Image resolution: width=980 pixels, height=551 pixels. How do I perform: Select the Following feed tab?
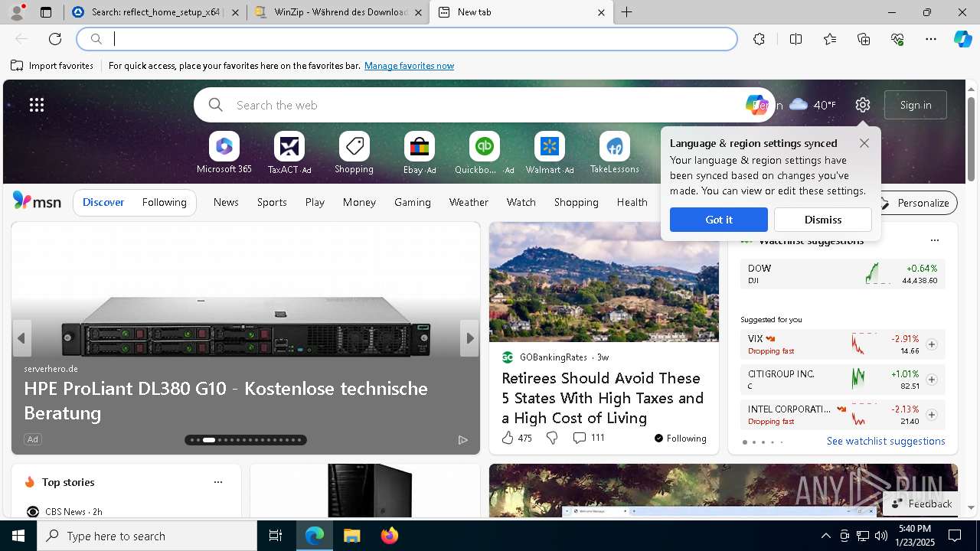click(164, 202)
